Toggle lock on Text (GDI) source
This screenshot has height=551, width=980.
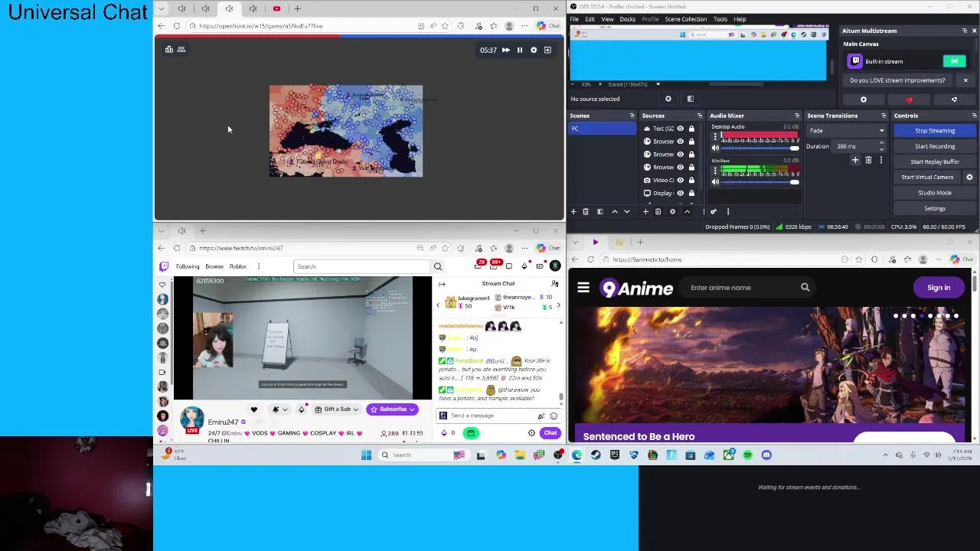point(691,129)
